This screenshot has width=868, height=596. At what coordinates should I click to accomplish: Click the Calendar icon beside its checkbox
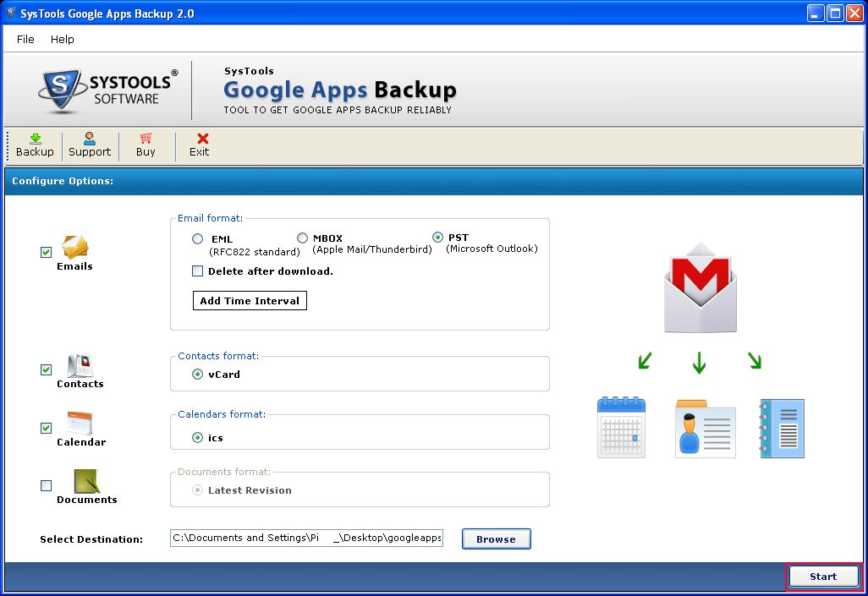[x=80, y=424]
